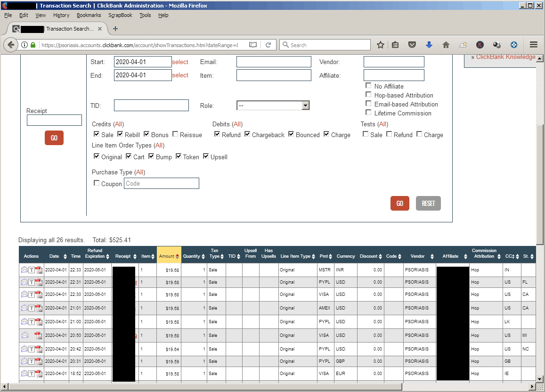Open the History menu
Viewport: 545px width, 392px height.
61,15
